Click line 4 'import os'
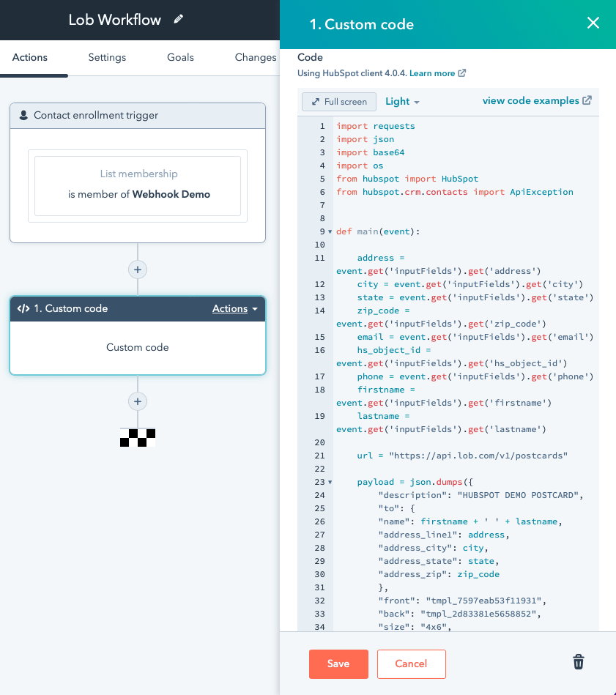Image resolution: width=616 pixels, height=695 pixels. (360, 166)
